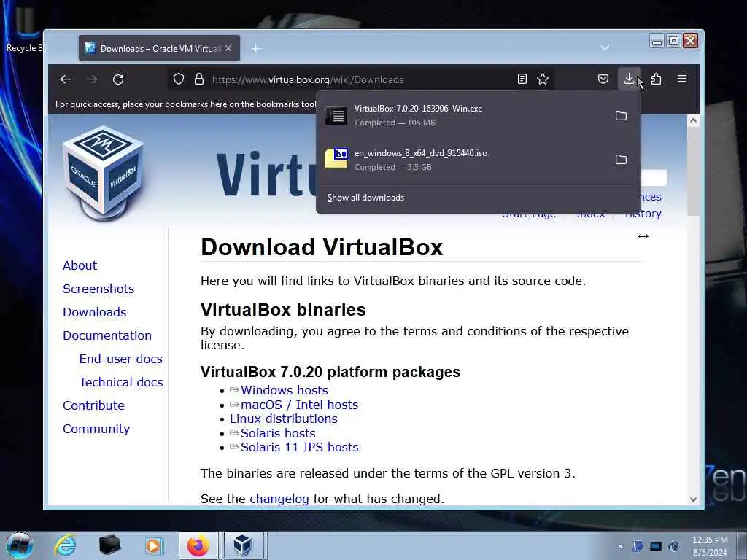Expand the list all tabs chevron
The width and height of the screenshot is (747, 560).
[x=605, y=48]
